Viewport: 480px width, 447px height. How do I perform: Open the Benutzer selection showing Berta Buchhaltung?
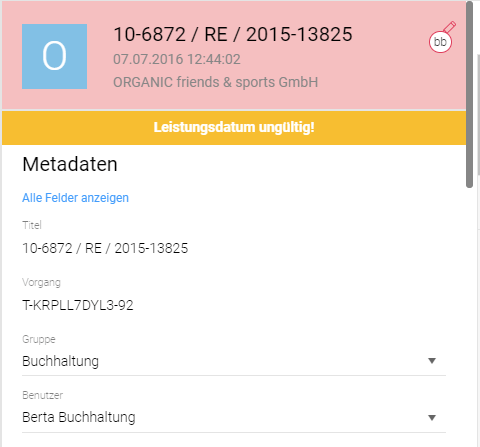tap(234, 418)
